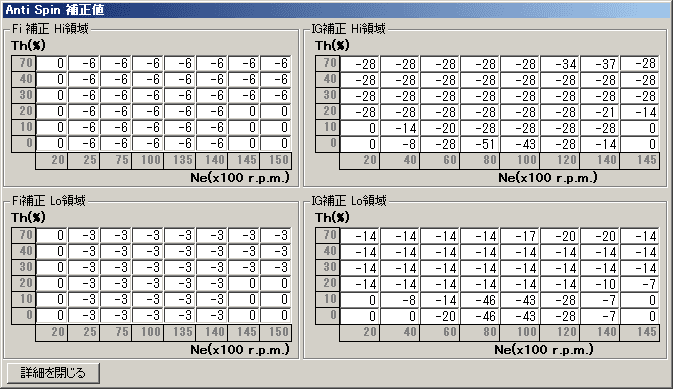Select the -34 cell in IG補正 Hi領域 table
This screenshot has width=673, height=389.
[560, 64]
